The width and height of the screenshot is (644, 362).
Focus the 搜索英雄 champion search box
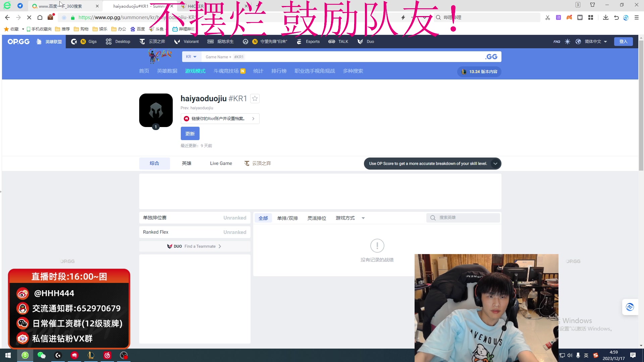pyautogui.click(x=463, y=218)
